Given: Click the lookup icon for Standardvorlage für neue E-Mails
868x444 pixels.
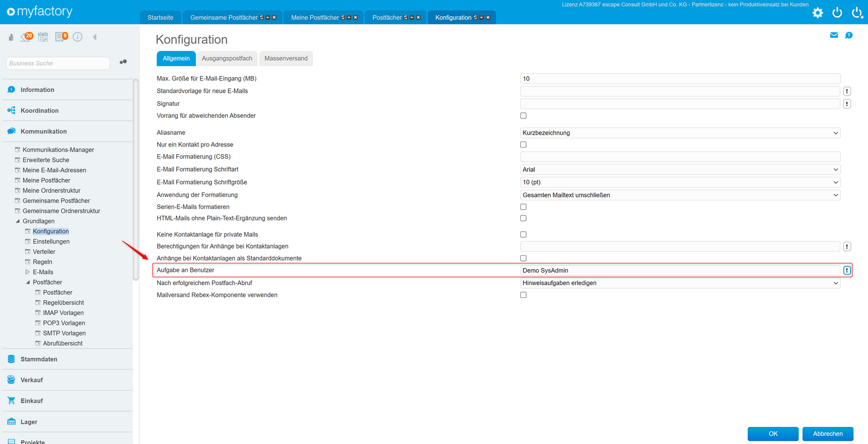Looking at the screenshot, I should pyautogui.click(x=847, y=91).
